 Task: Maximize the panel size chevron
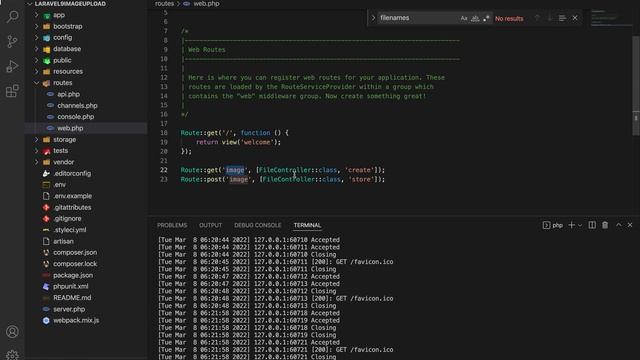[618, 225]
